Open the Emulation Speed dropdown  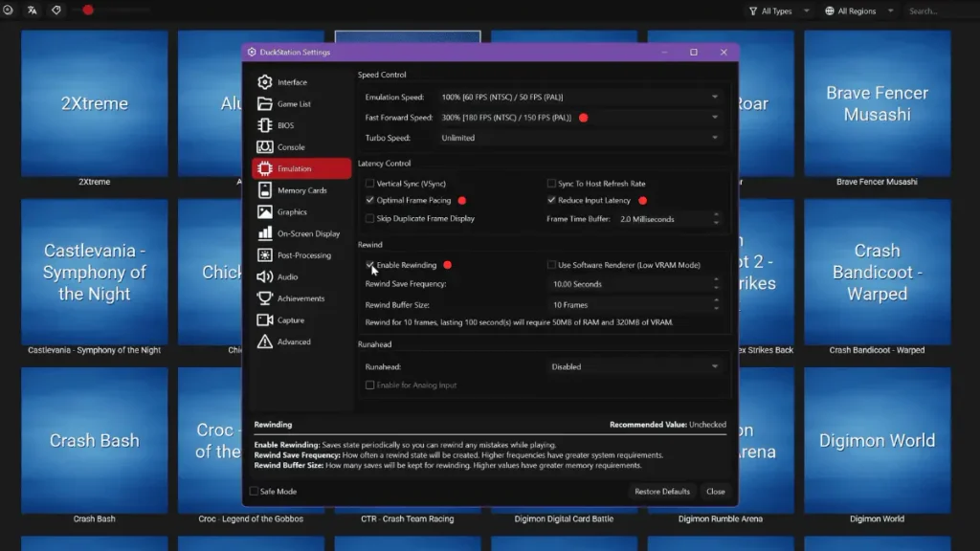tap(580, 97)
